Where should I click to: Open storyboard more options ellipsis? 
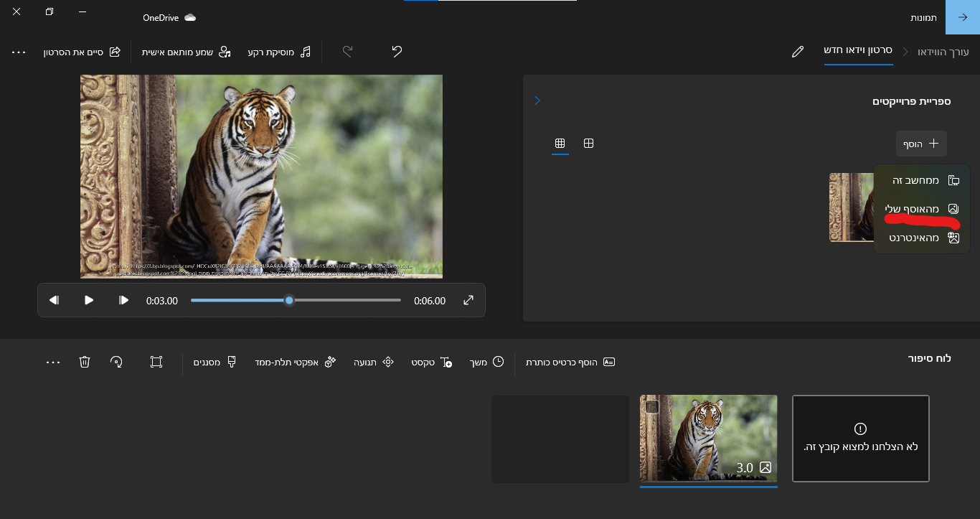[53, 362]
